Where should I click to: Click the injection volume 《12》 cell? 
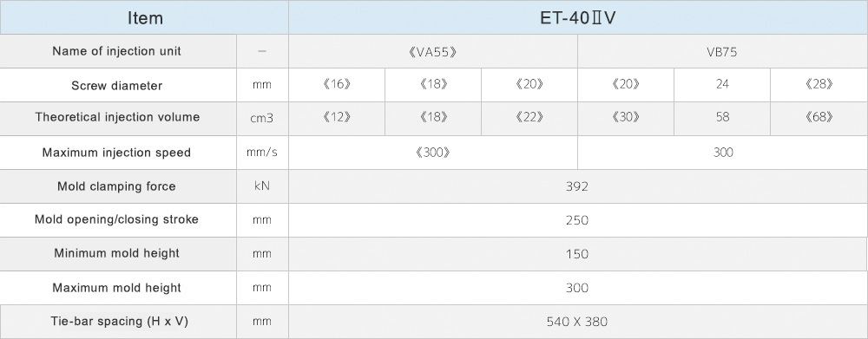[x=337, y=118]
